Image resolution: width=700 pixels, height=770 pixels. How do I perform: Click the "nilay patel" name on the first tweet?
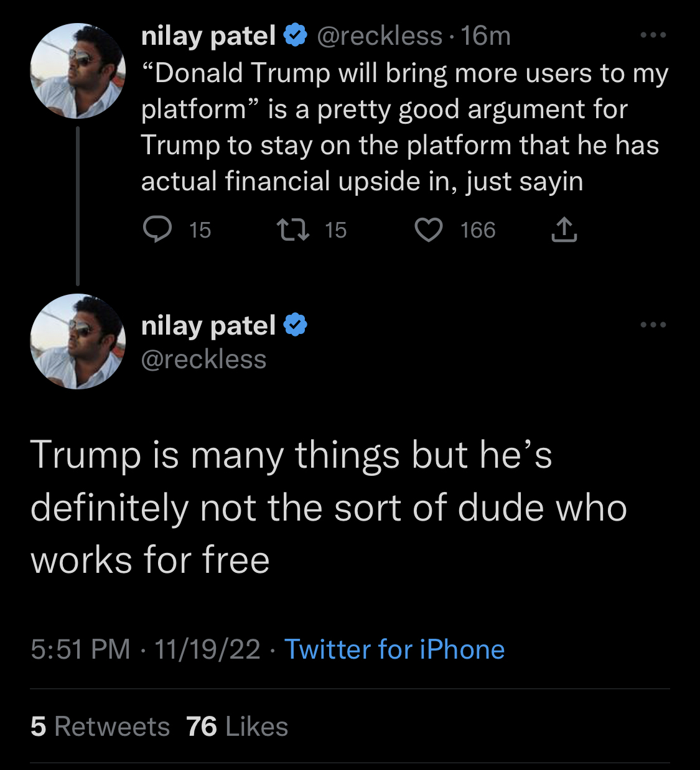tap(208, 36)
